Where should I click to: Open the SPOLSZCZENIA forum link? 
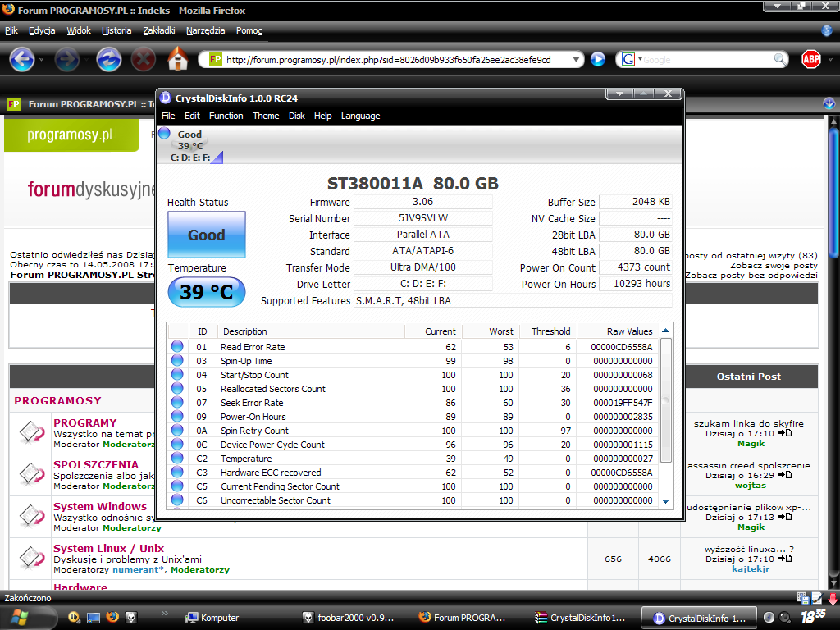(96, 464)
